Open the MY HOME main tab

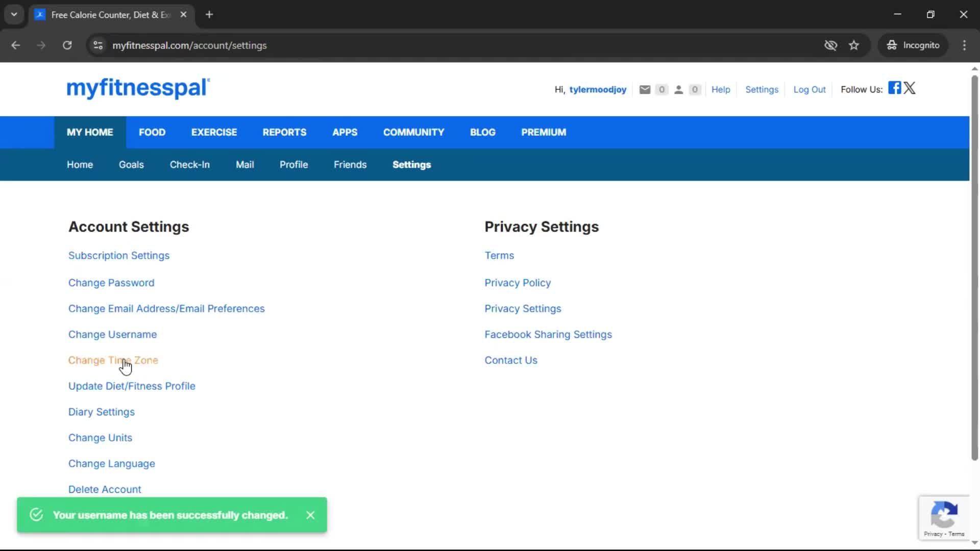tap(90, 132)
